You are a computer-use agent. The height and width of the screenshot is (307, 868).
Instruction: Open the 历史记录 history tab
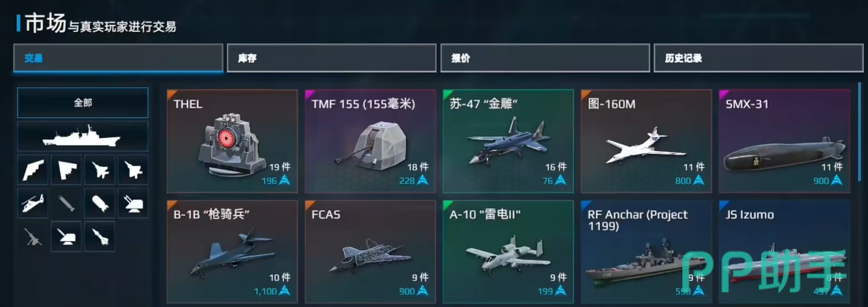758,58
